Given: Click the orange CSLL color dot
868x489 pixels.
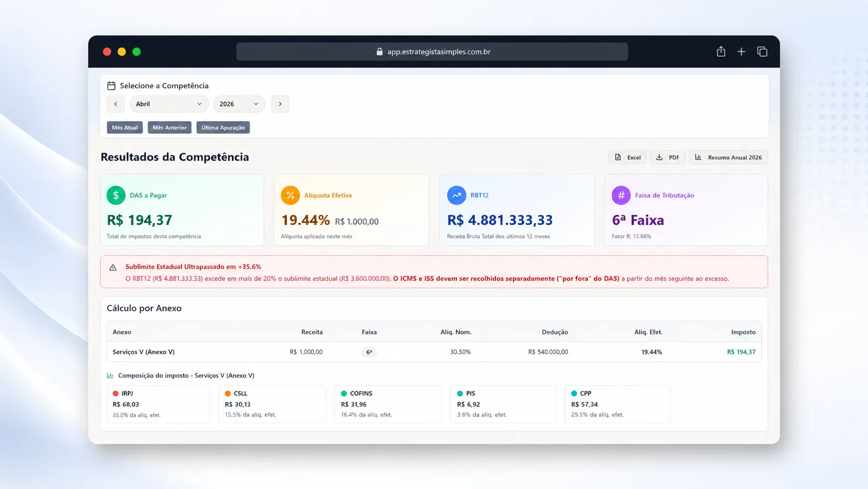Looking at the screenshot, I should [227, 393].
